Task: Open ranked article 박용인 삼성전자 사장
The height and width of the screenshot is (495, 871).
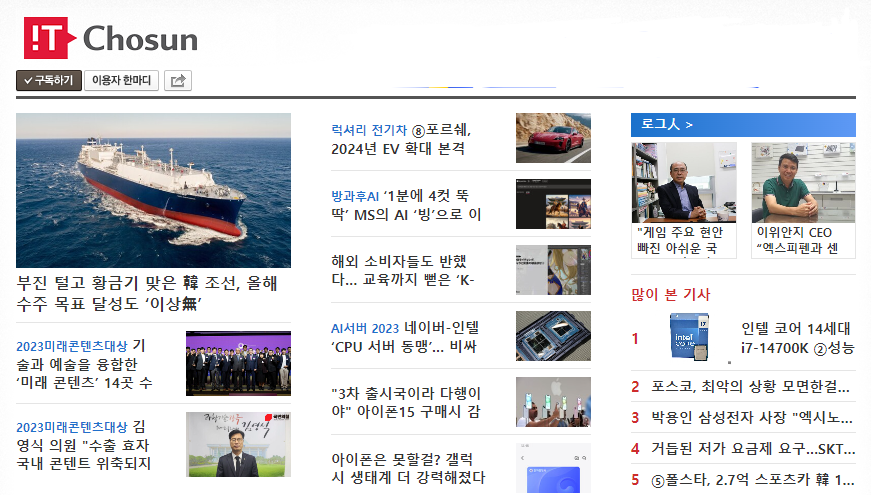Action: [752, 418]
